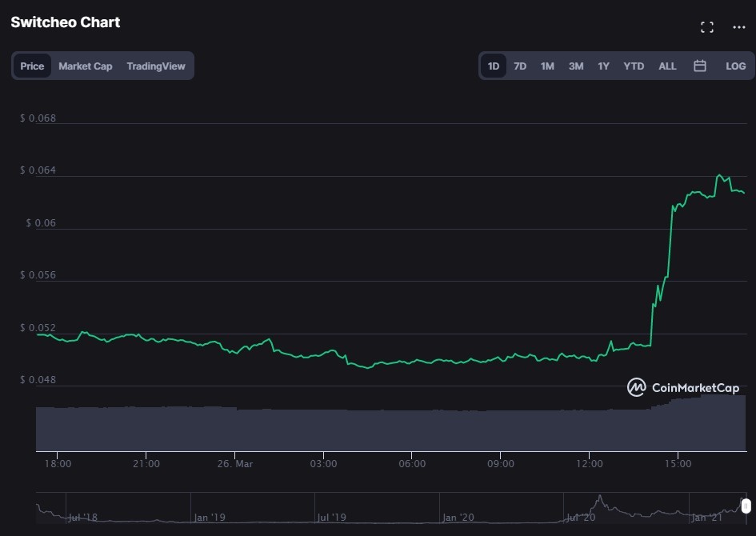Click the 06:00 time axis label
This screenshot has height=536, width=756.
(x=412, y=464)
